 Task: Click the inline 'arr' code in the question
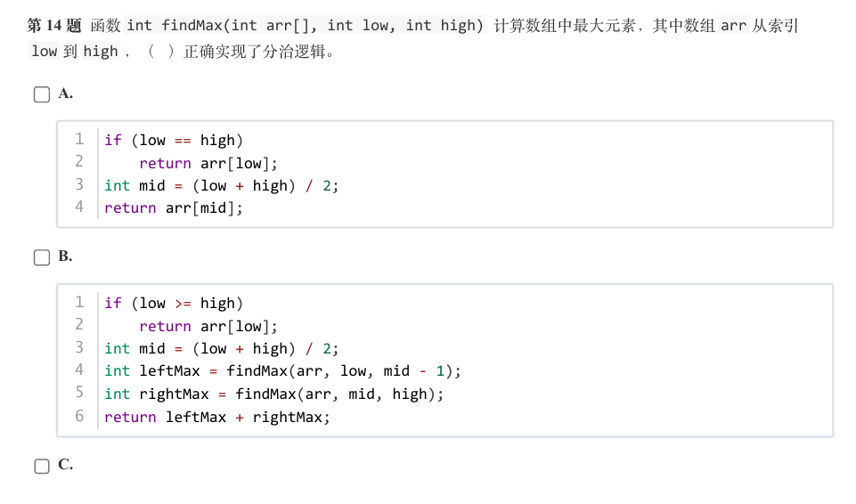coord(733,26)
